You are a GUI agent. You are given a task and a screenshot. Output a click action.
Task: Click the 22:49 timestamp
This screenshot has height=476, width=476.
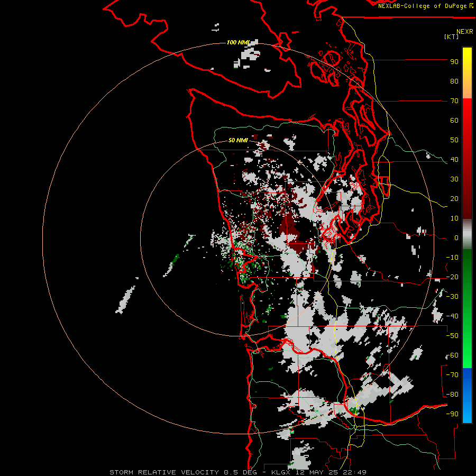(353, 472)
